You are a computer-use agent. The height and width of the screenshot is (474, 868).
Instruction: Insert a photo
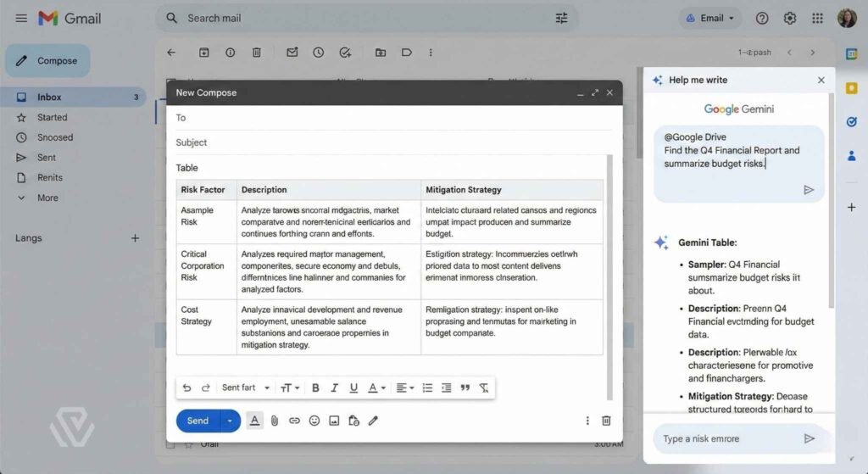pos(334,421)
